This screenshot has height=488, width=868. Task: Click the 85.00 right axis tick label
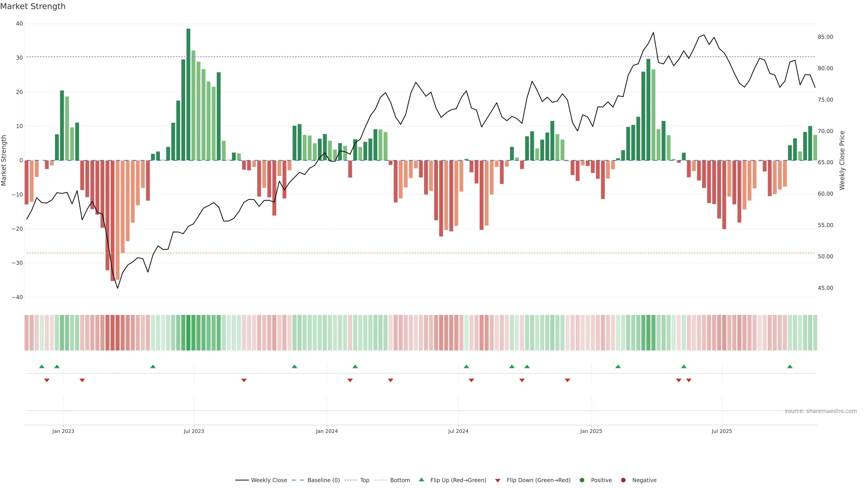pos(825,37)
